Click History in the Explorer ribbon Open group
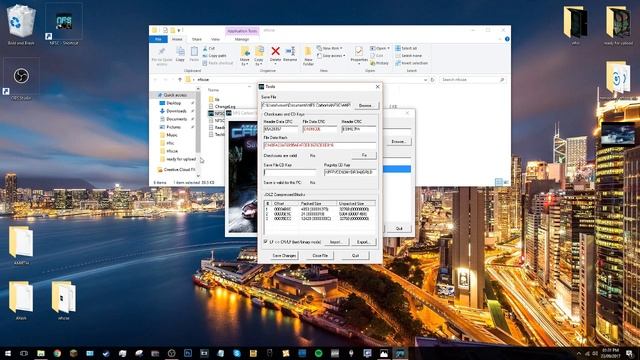 pos(379,63)
